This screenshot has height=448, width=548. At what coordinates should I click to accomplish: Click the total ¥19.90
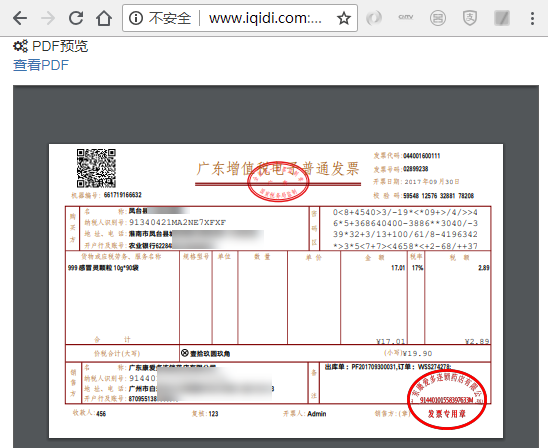pyautogui.click(x=417, y=354)
